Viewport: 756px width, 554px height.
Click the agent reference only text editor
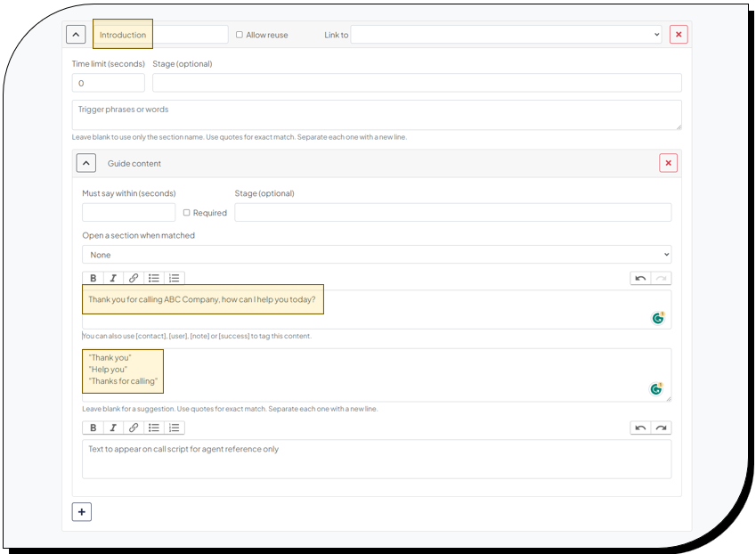click(x=377, y=459)
